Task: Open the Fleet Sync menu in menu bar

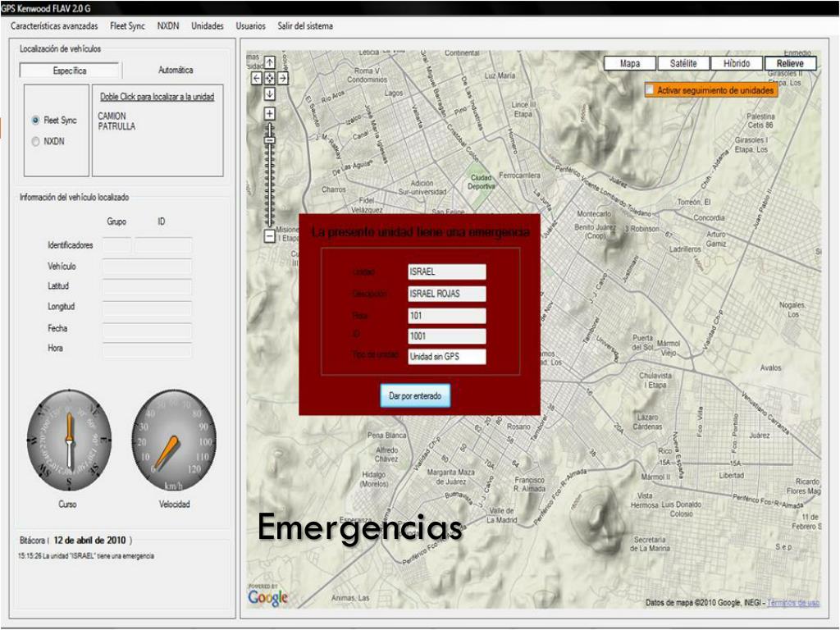Action: [127, 25]
